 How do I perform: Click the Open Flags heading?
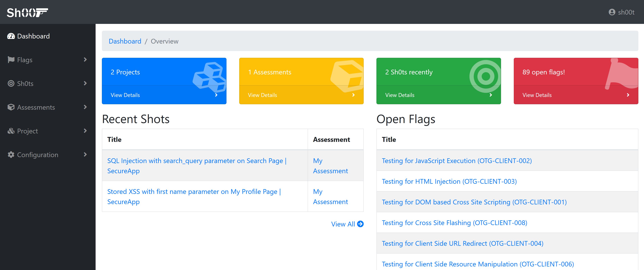406,119
